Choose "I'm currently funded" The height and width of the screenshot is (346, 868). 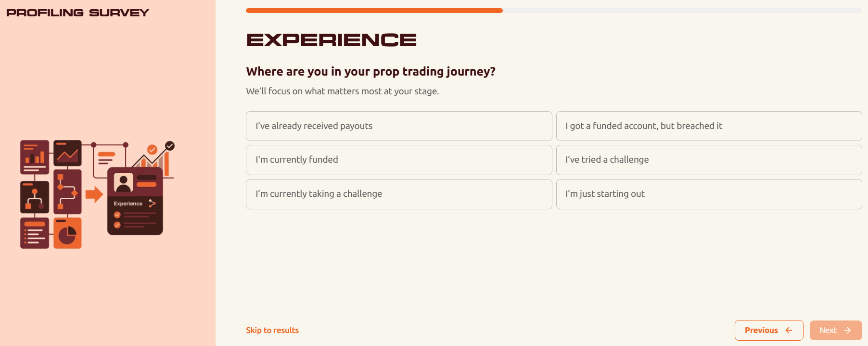pyautogui.click(x=398, y=160)
